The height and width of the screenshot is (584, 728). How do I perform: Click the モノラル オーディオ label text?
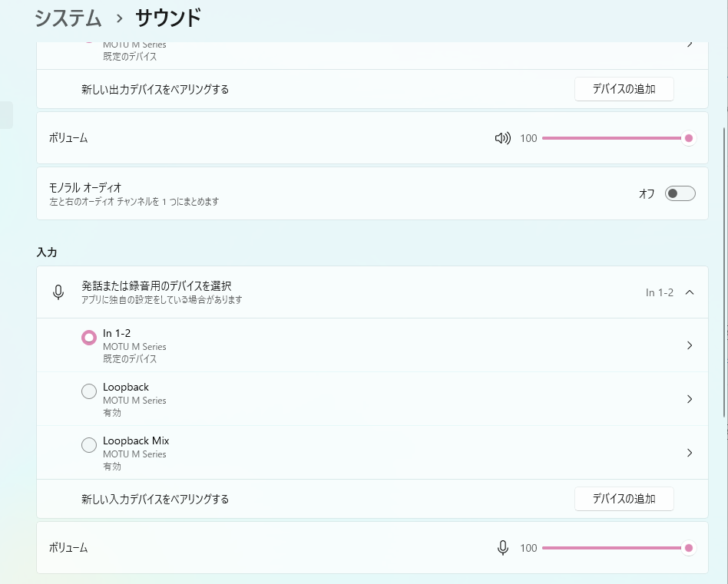85,187
